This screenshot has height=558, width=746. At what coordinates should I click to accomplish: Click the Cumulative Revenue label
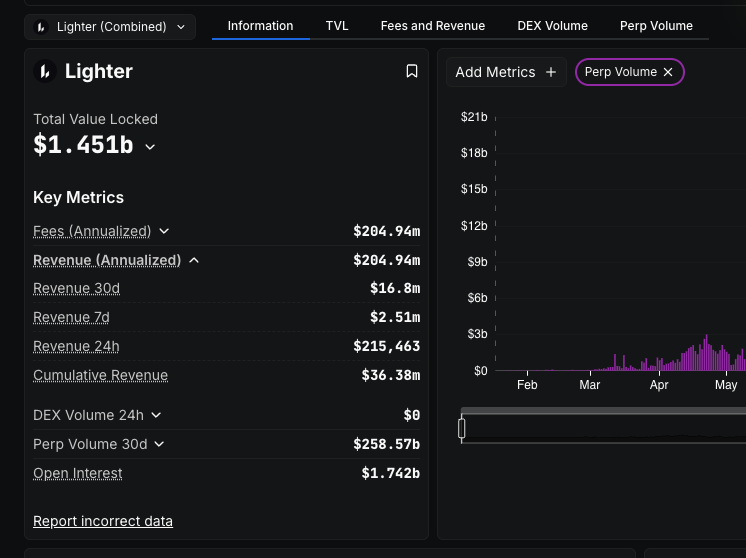[100, 375]
